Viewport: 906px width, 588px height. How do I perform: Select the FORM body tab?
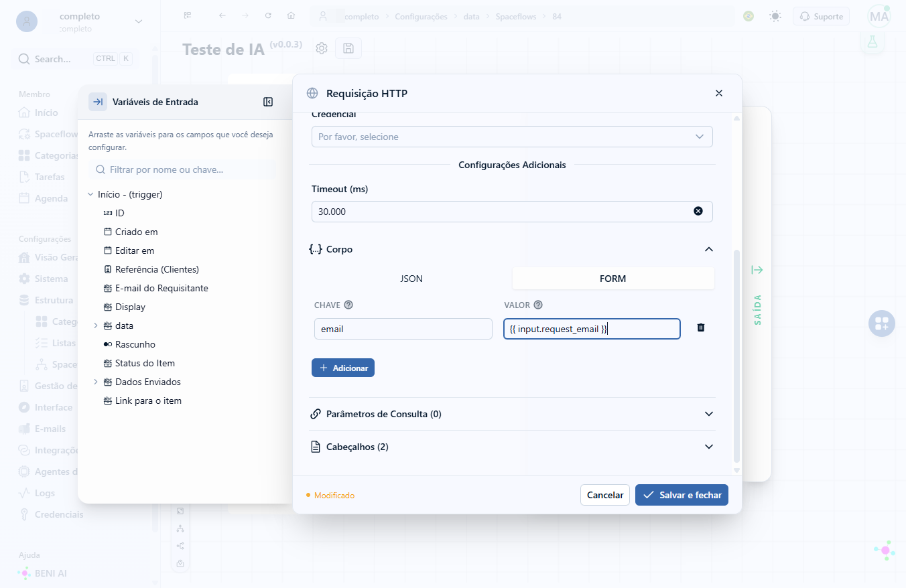click(613, 279)
